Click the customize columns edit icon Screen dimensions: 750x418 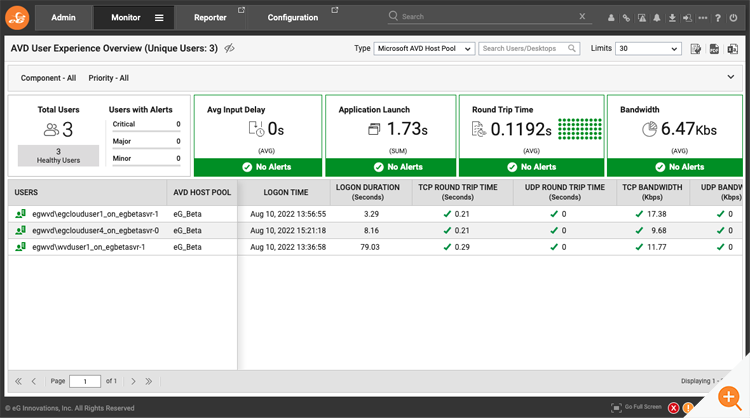click(x=696, y=49)
